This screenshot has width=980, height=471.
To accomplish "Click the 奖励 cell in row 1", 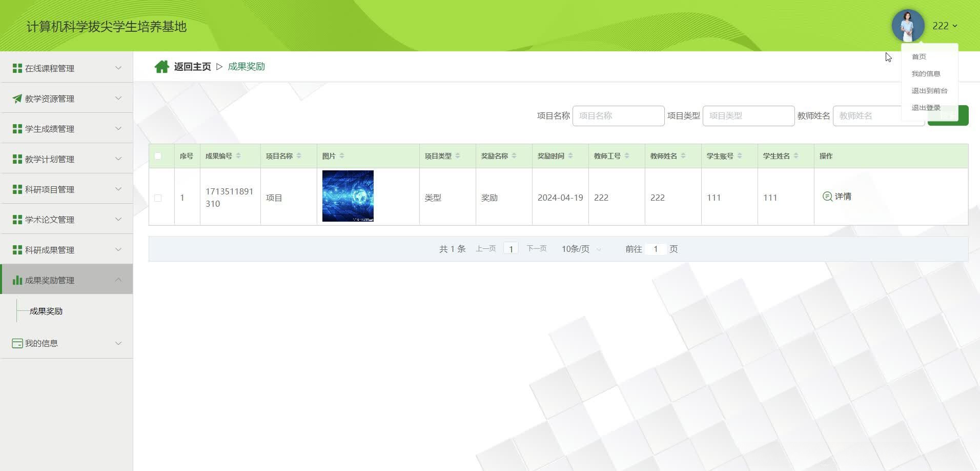I will click(489, 198).
